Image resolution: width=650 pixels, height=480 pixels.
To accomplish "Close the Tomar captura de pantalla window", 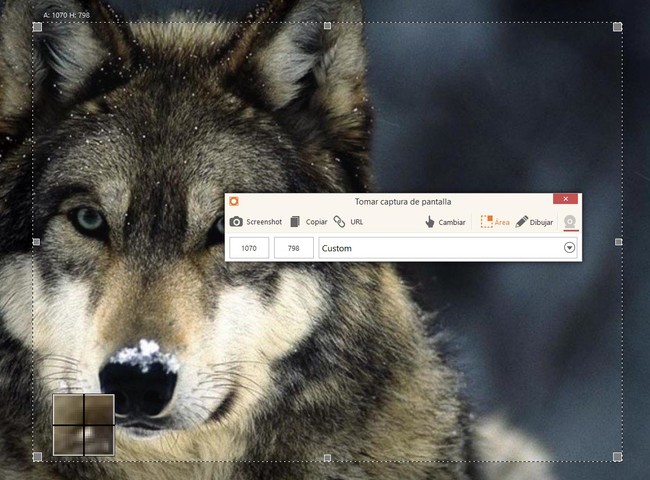I will (565, 199).
